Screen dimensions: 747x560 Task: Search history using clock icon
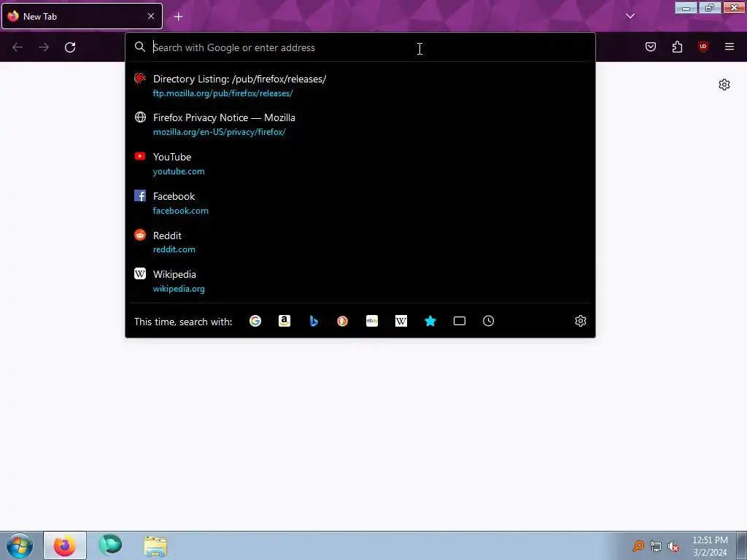pyautogui.click(x=488, y=321)
